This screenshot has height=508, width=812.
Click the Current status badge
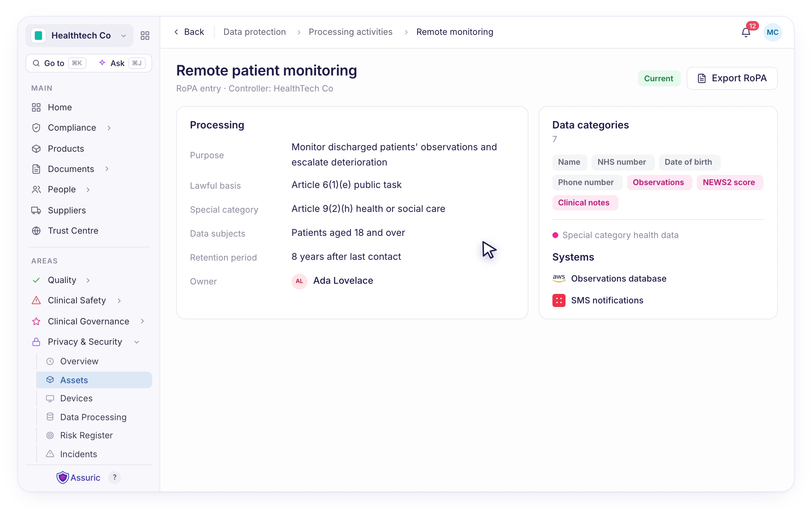coord(659,78)
